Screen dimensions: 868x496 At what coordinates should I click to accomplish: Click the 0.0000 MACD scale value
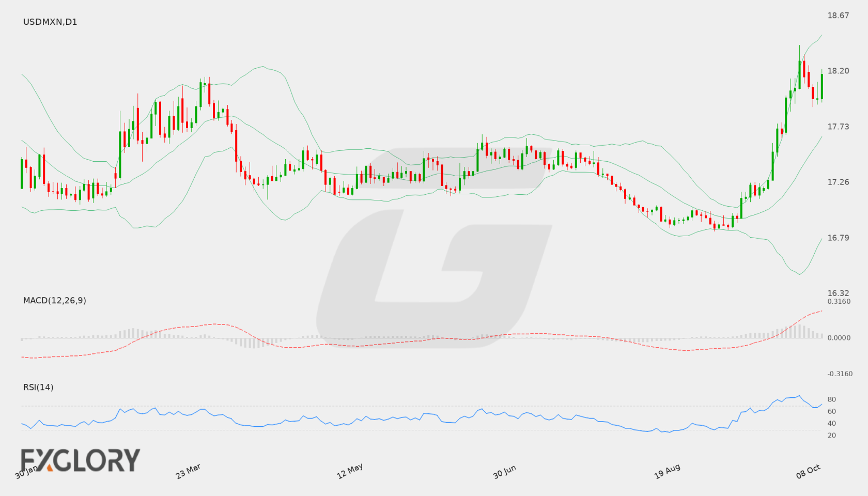pyautogui.click(x=839, y=337)
